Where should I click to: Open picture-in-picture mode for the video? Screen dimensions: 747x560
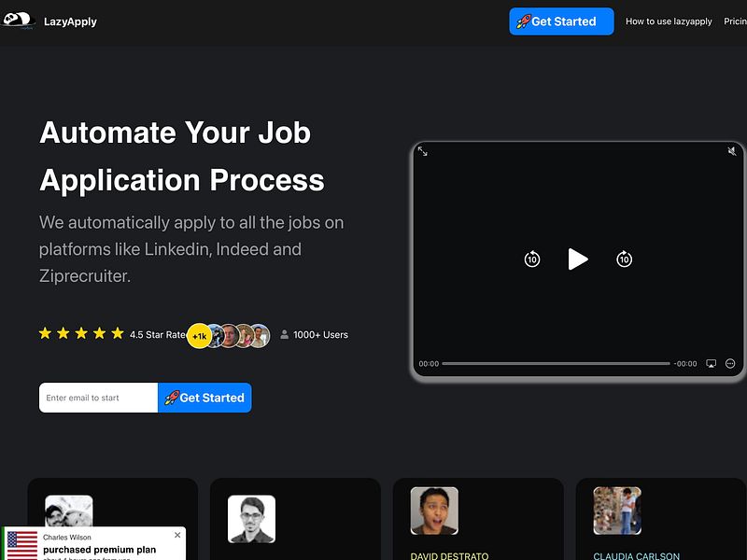(711, 362)
